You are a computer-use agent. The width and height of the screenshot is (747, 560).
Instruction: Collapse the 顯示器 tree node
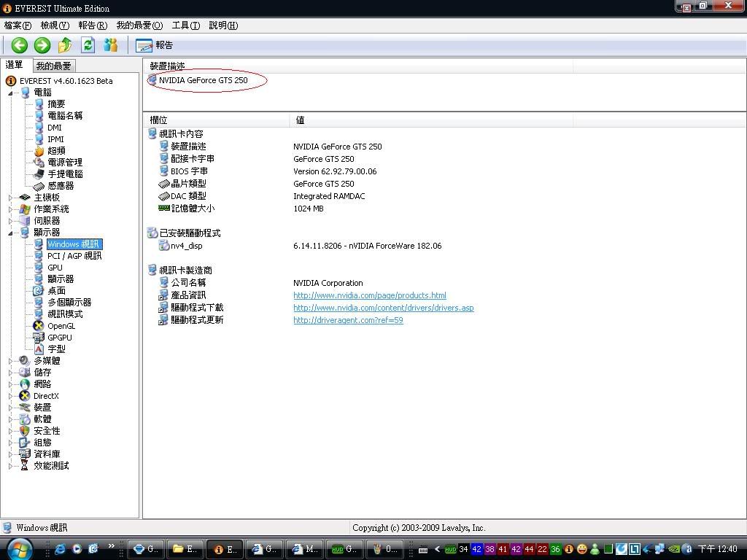click(11, 233)
